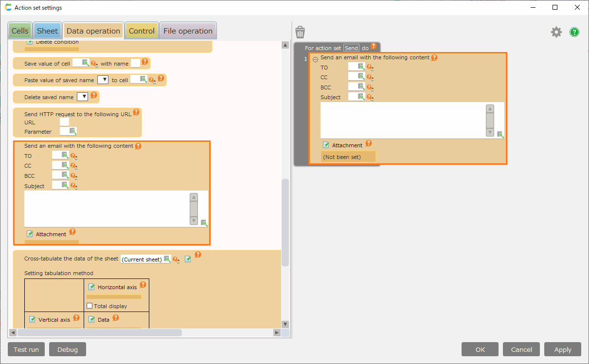Enable the Total display checkbox
The image size is (589, 364).
click(89, 306)
